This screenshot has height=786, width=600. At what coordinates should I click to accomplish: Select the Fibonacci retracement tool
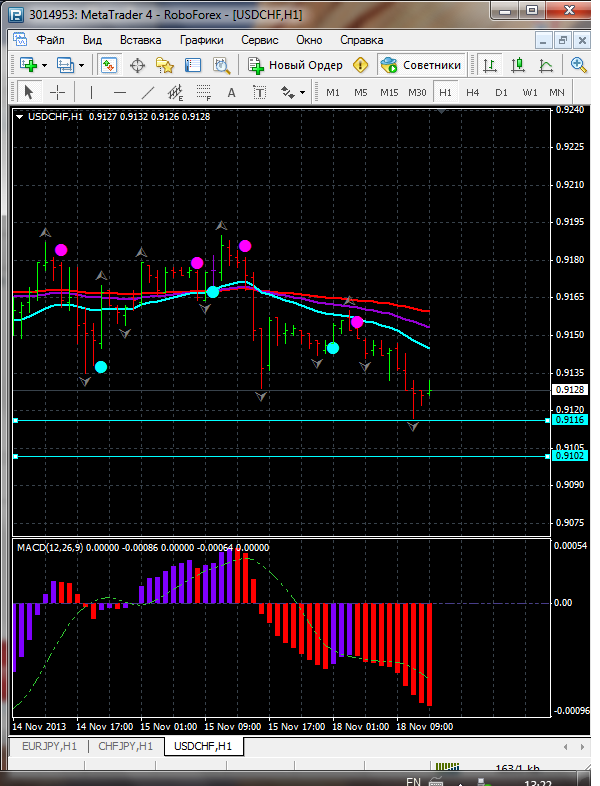(x=204, y=92)
